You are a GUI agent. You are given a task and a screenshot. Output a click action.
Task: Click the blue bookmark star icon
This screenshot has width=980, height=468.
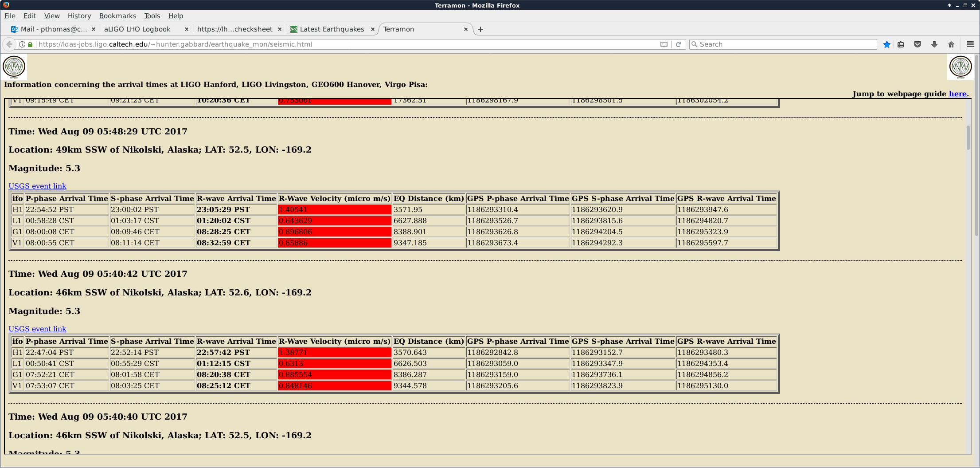click(x=886, y=44)
